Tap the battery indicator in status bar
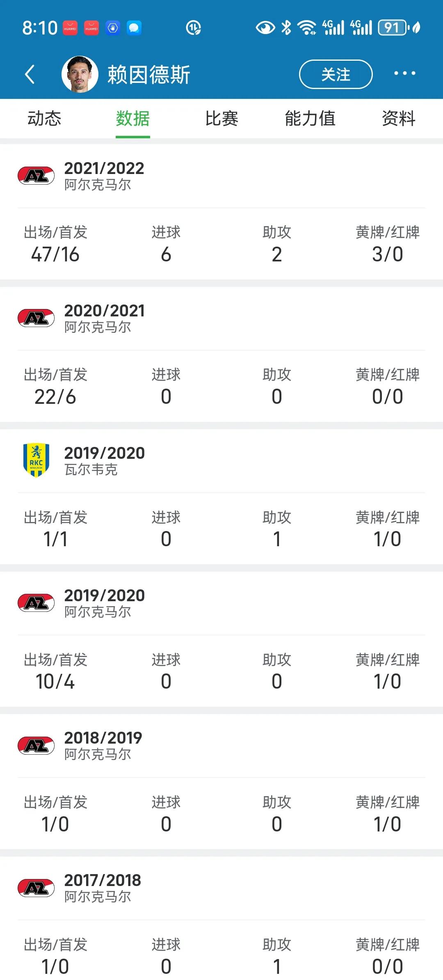This screenshot has height=980, width=443. (393, 27)
